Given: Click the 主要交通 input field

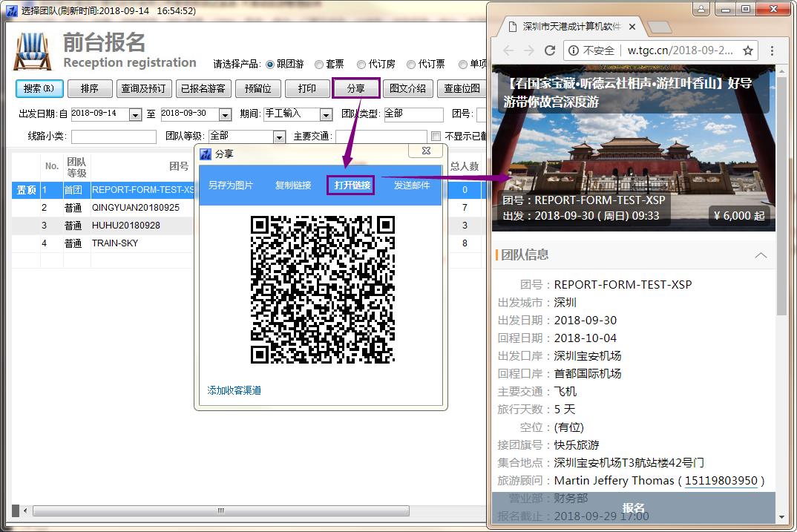Looking at the screenshot, I should [x=381, y=137].
